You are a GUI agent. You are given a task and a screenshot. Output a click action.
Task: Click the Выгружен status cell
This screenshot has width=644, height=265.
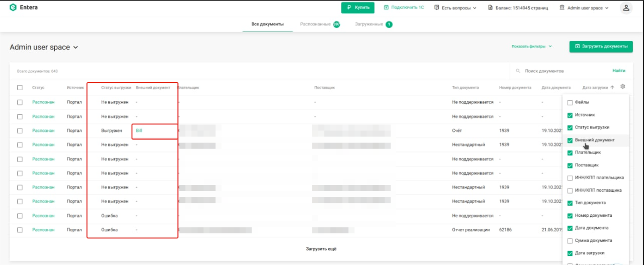111,130
